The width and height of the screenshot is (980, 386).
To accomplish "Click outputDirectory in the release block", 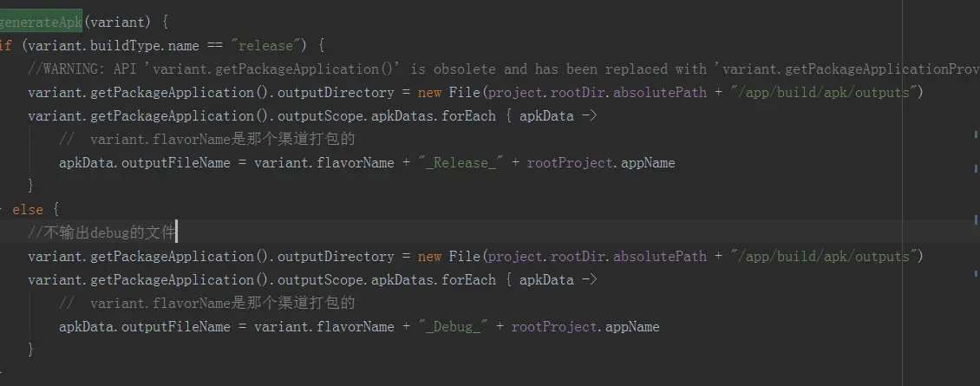I will [336, 93].
